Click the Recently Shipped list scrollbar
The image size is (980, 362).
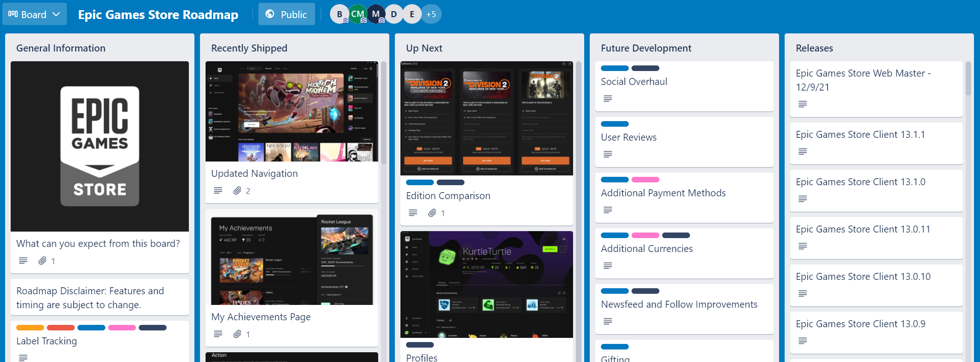384,113
